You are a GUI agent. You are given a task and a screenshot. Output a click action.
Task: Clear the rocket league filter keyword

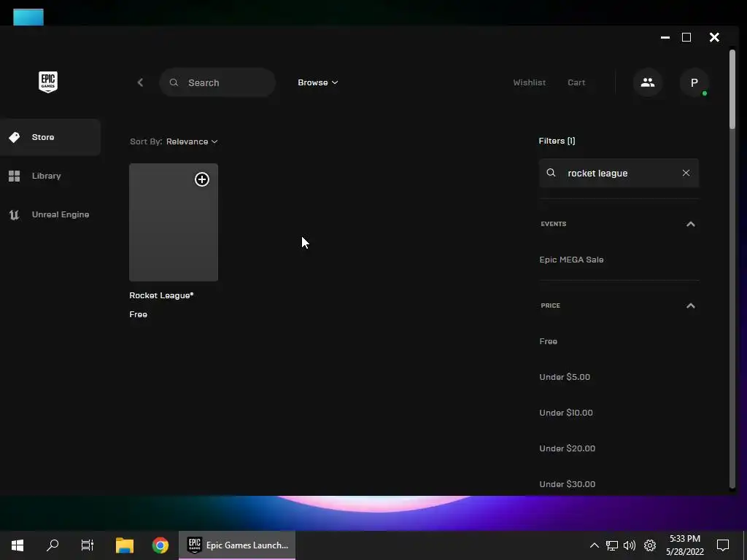click(x=686, y=173)
